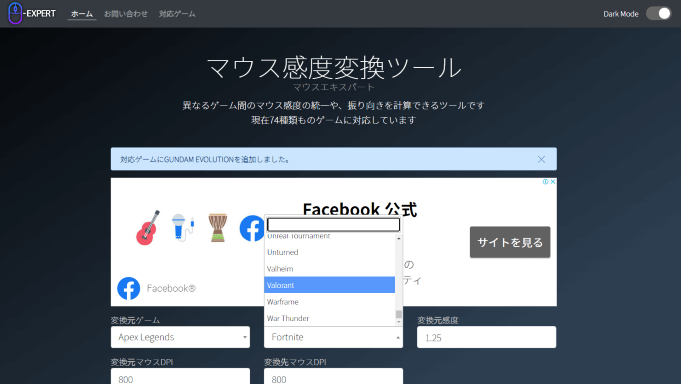Click the 変換先マウスDPI input field
681x384 pixels.
click(x=333, y=376)
